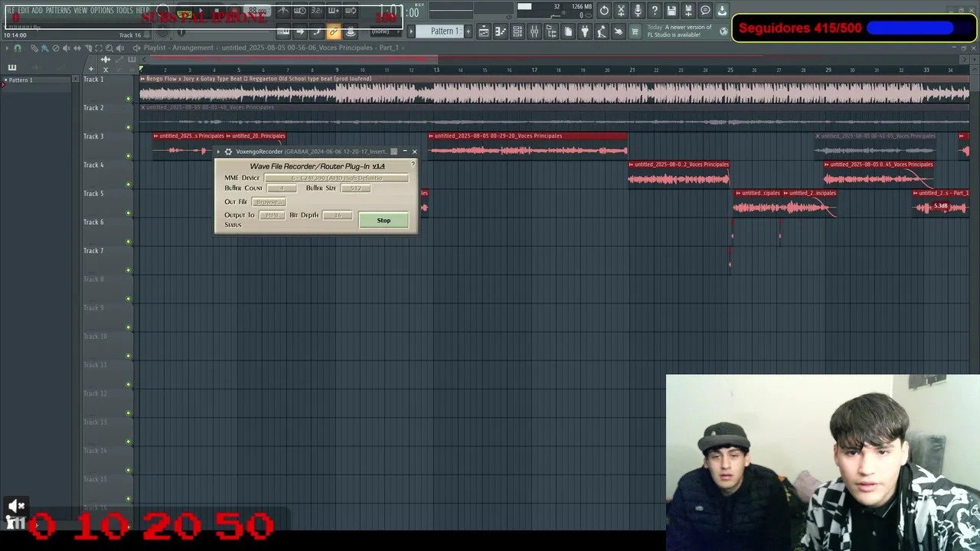Open the pattern selector left arrow menu
The width and height of the screenshot is (980, 551).
(x=410, y=31)
